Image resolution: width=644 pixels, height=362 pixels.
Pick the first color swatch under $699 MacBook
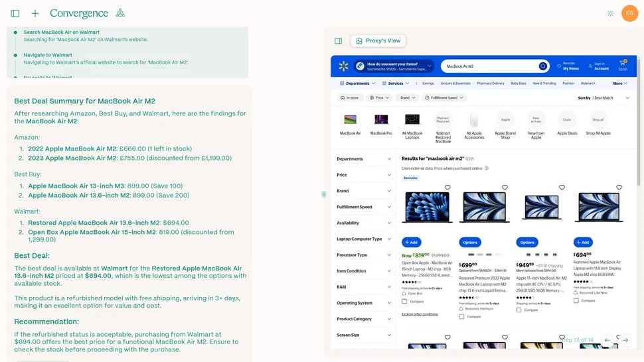[471, 255]
